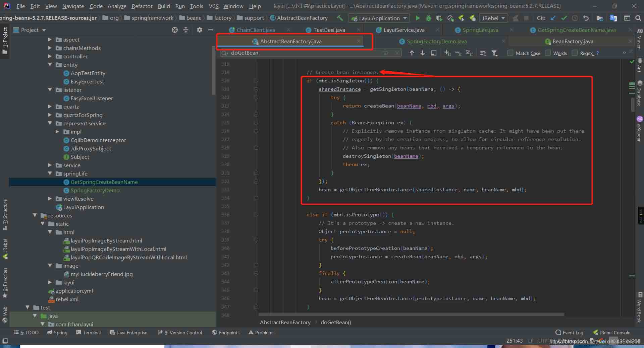Viewport: 644px width, 348px height.
Task: Open the Version Control tool window
Action: click(180, 333)
